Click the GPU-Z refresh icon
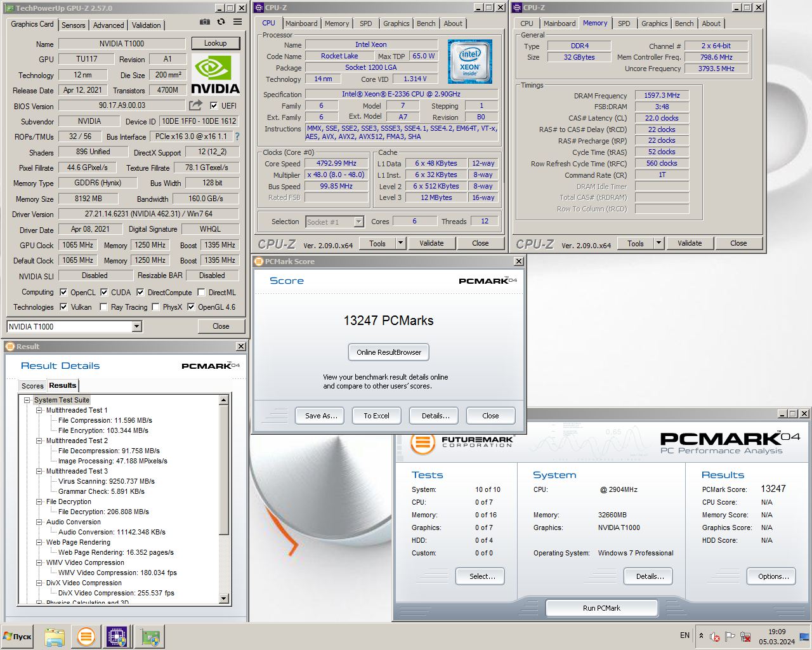 tap(221, 22)
